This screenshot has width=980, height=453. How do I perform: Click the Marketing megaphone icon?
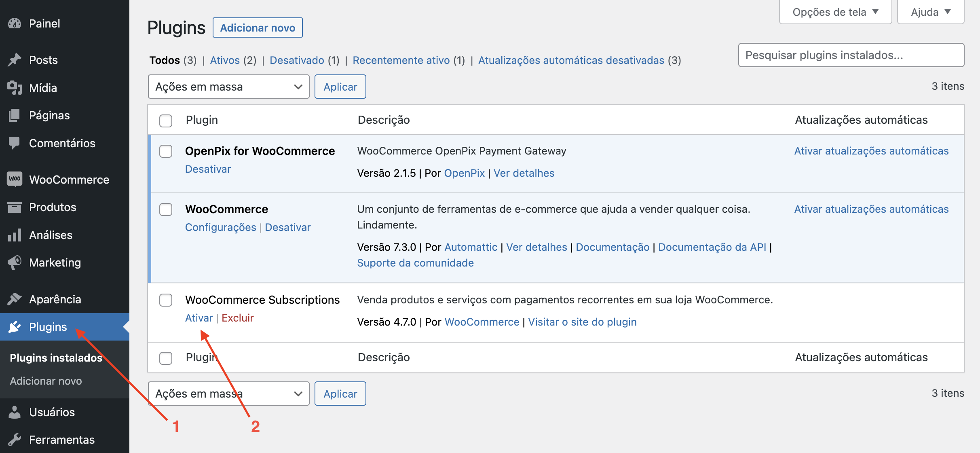pyautogui.click(x=15, y=262)
